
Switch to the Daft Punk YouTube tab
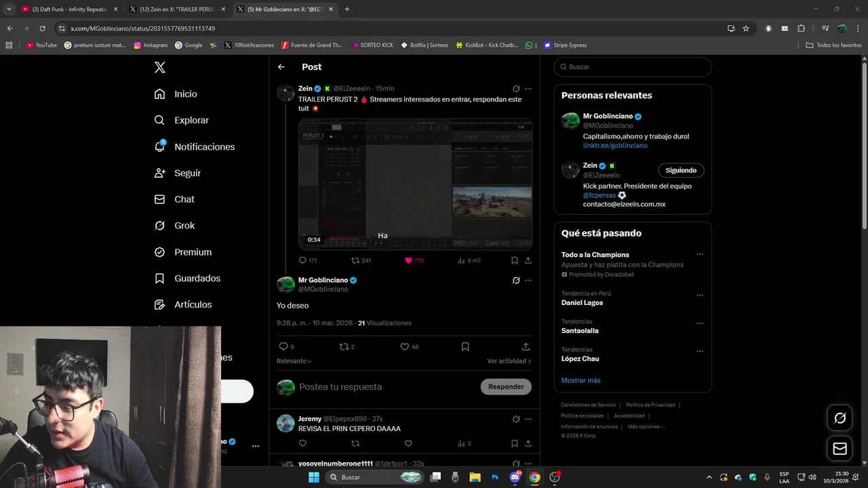[x=70, y=9]
